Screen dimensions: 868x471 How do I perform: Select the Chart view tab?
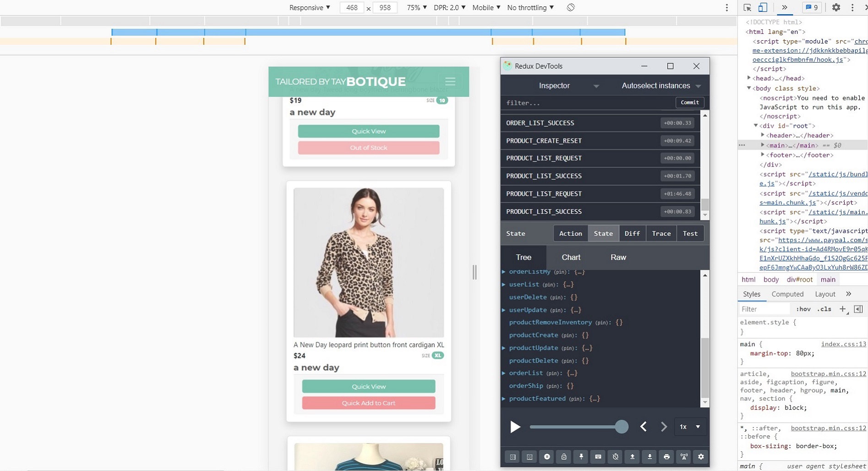pyautogui.click(x=571, y=257)
